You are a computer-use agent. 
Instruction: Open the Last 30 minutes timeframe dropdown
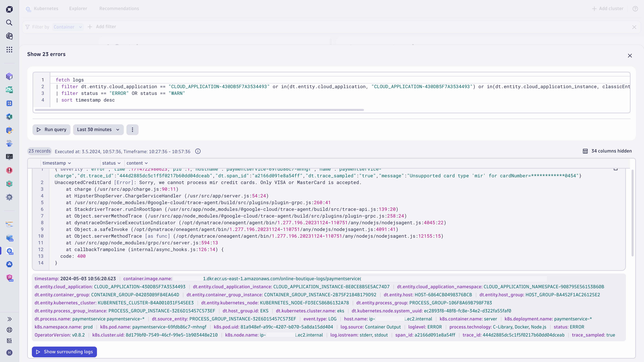coord(98,130)
